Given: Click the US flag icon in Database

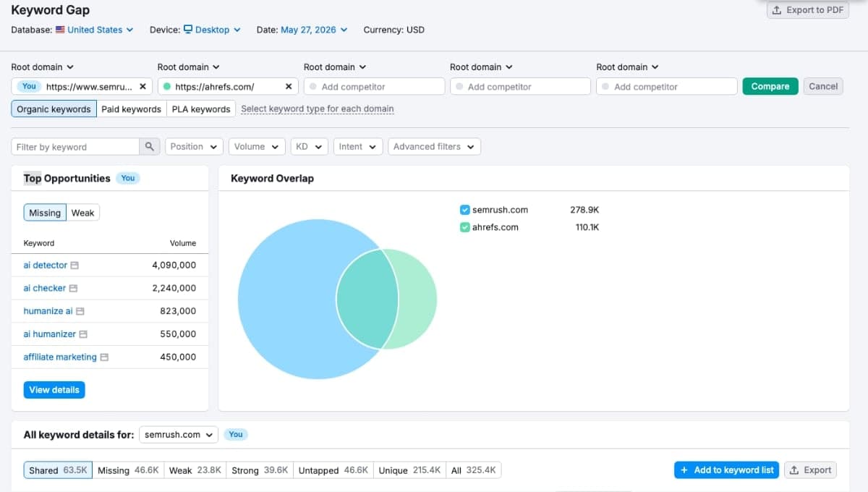Looking at the screenshot, I should (x=60, y=30).
